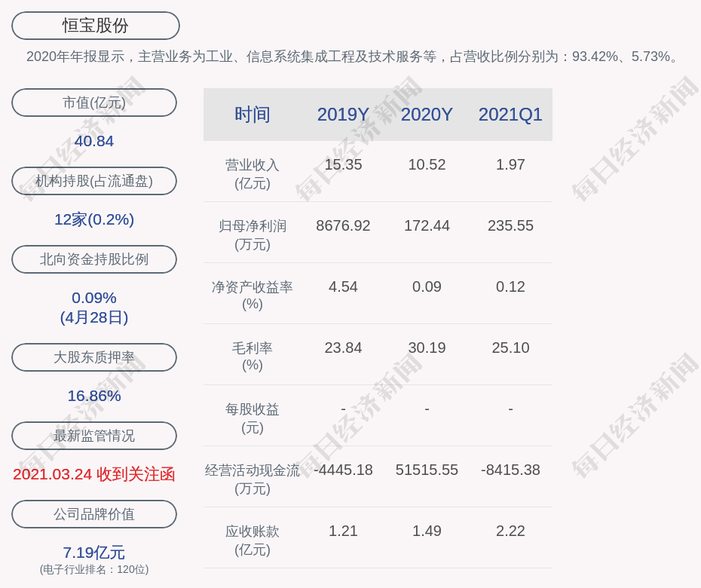The height and width of the screenshot is (588, 701).
Task: Select the 公司品牌价值 label pill
Action: pos(94,514)
